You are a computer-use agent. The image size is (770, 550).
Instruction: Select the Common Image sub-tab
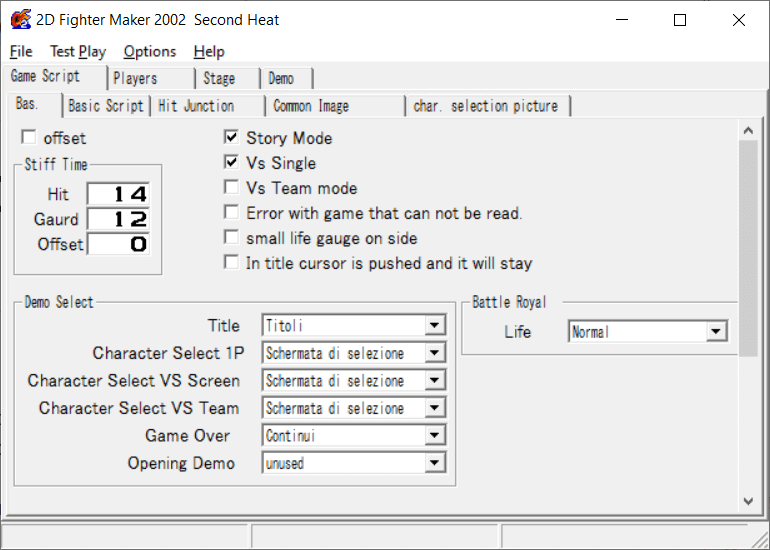[335, 106]
